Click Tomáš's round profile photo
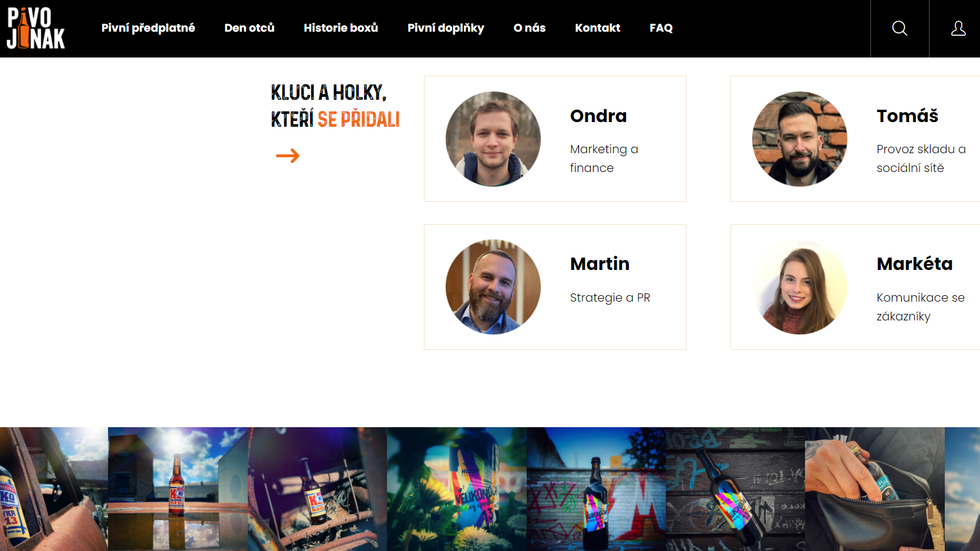980x551 pixels. pyautogui.click(x=800, y=139)
